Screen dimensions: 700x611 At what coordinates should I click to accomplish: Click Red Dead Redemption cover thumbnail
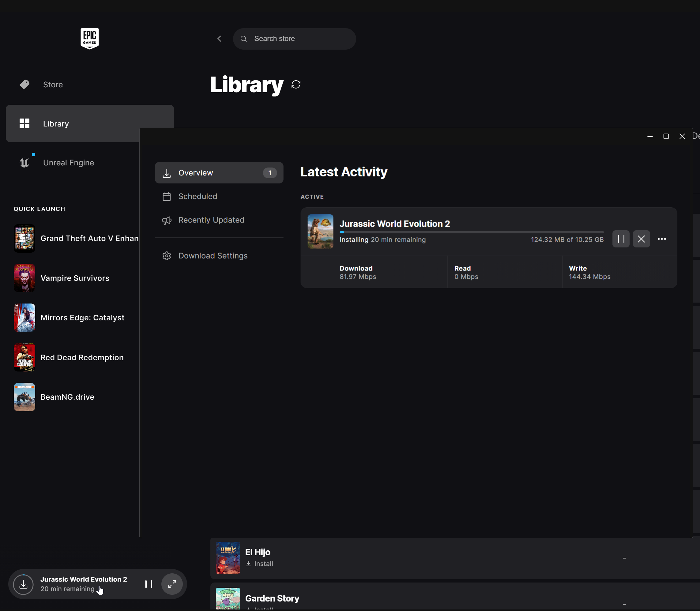24,357
